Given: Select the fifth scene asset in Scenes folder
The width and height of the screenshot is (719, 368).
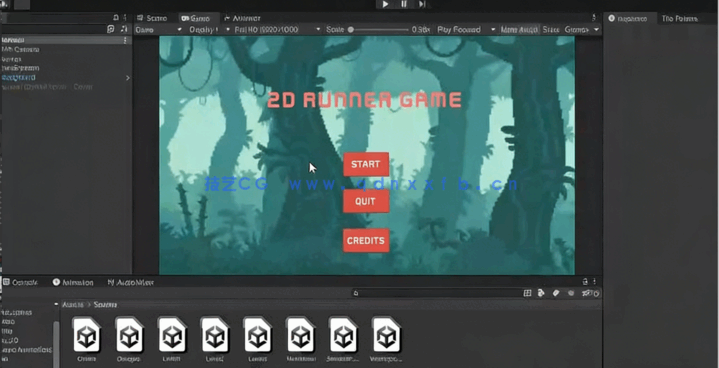Looking at the screenshot, I should pyautogui.click(x=258, y=339).
